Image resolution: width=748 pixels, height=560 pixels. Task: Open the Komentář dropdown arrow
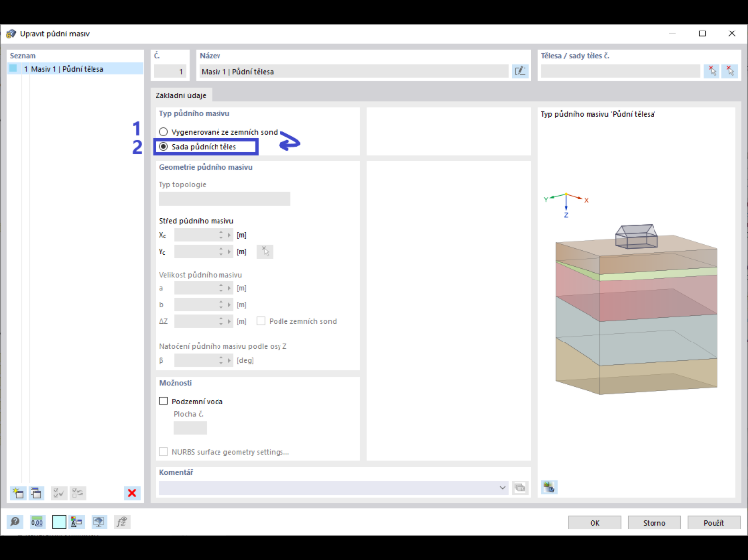point(502,487)
